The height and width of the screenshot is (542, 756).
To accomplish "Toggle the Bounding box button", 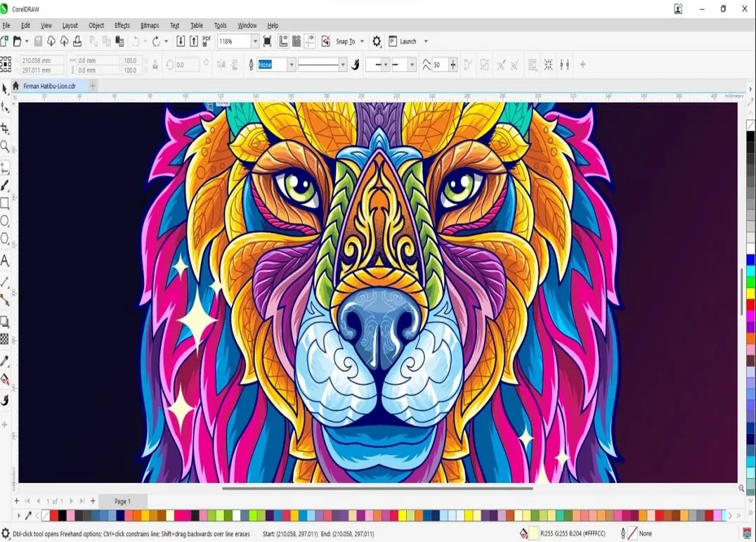I will pos(549,65).
